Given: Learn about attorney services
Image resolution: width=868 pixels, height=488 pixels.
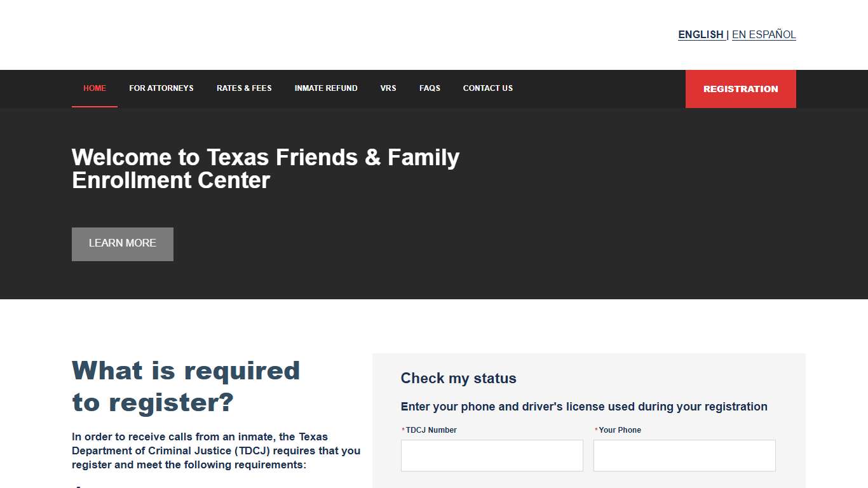Looking at the screenshot, I should click(161, 88).
